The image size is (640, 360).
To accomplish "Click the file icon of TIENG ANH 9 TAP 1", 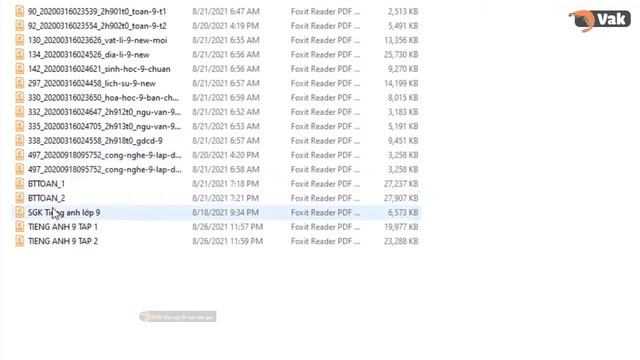I will coord(20,227).
